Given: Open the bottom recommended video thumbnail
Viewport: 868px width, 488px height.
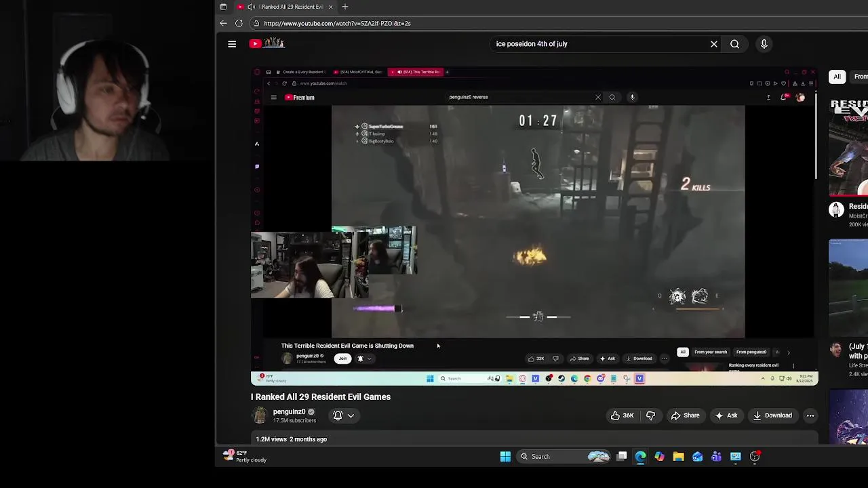Looking at the screenshot, I should (848, 417).
